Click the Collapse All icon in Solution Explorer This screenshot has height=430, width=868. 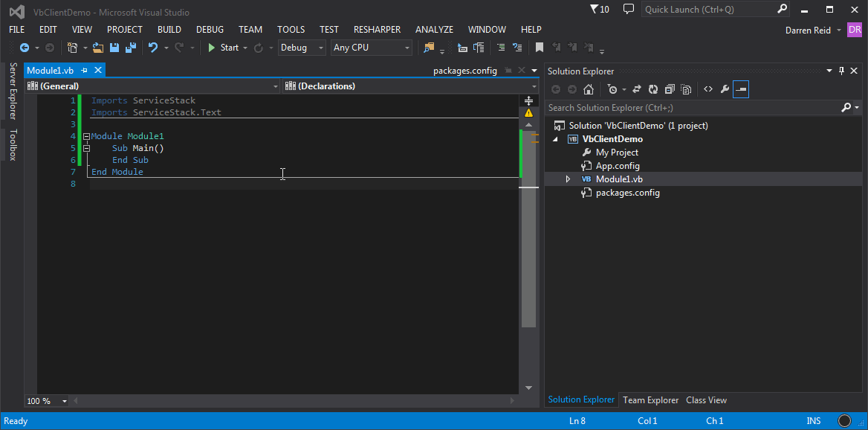point(670,89)
